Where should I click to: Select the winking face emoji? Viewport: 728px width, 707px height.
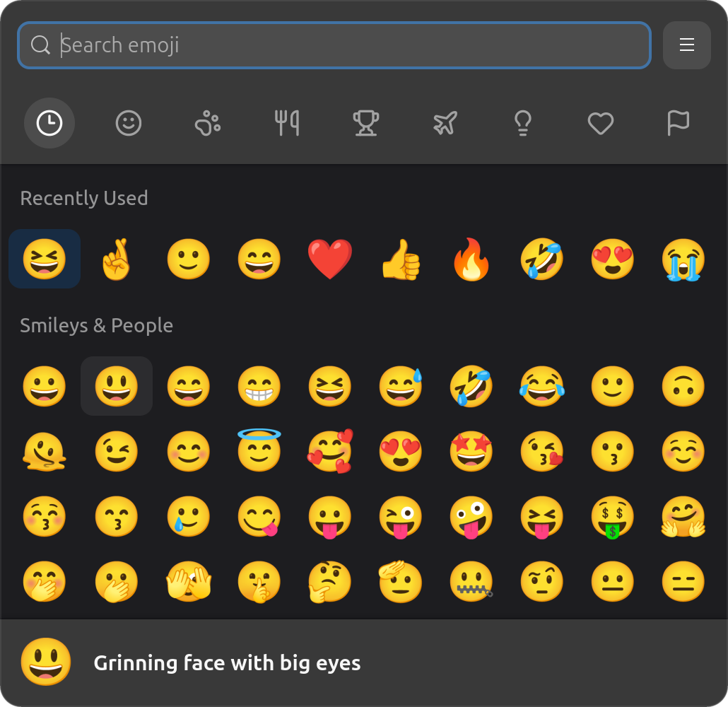click(116, 451)
